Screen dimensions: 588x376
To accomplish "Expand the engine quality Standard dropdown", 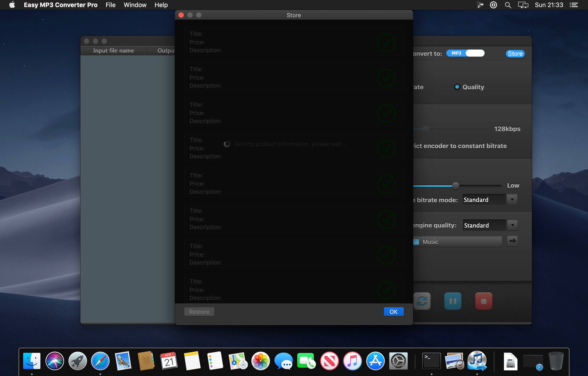I will [x=512, y=225].
